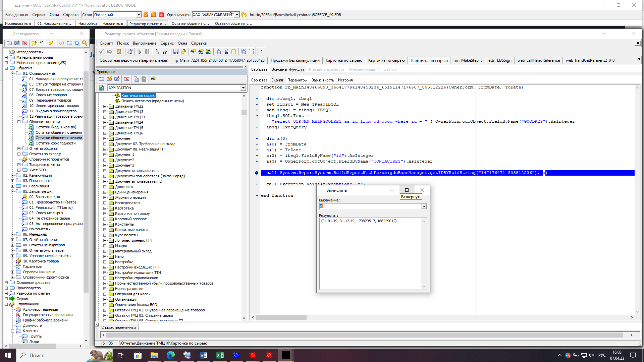Save the script using the floppy disk icon
The width and height of the screenshot is (644, 362).
coord(175,52)
